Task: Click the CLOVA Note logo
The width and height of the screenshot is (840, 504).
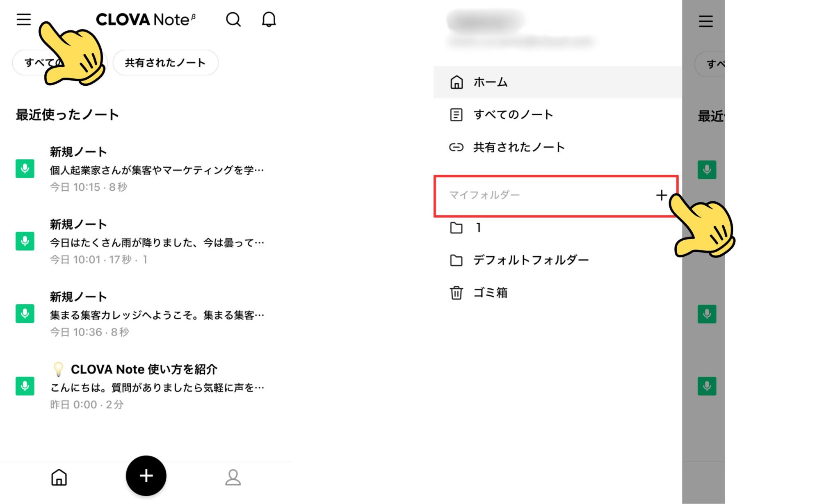Action: click(146, 19)
